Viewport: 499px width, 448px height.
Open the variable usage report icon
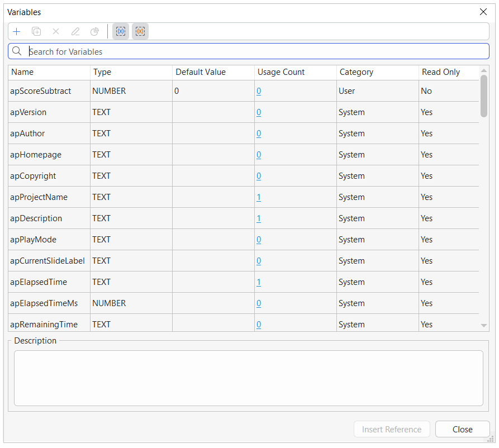point(94,31)
